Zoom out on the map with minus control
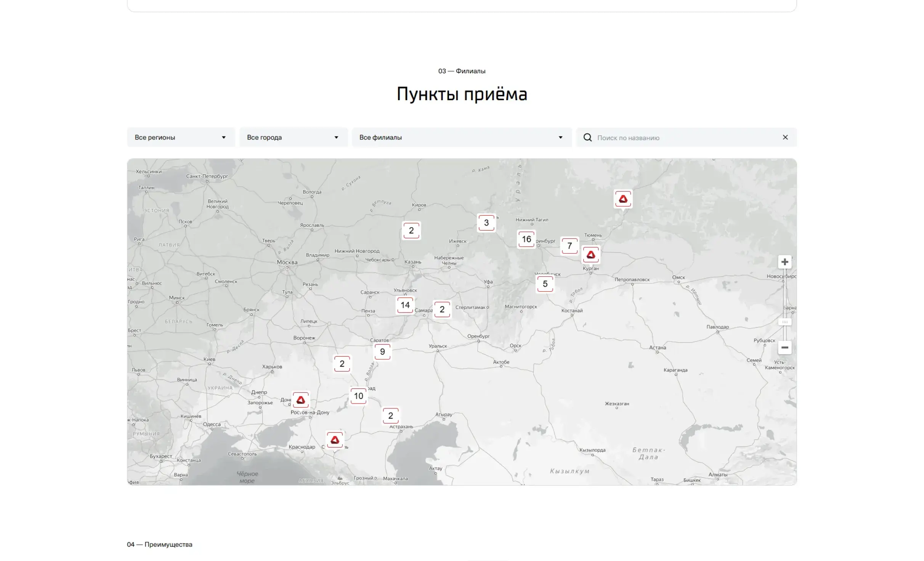This screenshot has width=924, height=561. click(x=784, y=348)
